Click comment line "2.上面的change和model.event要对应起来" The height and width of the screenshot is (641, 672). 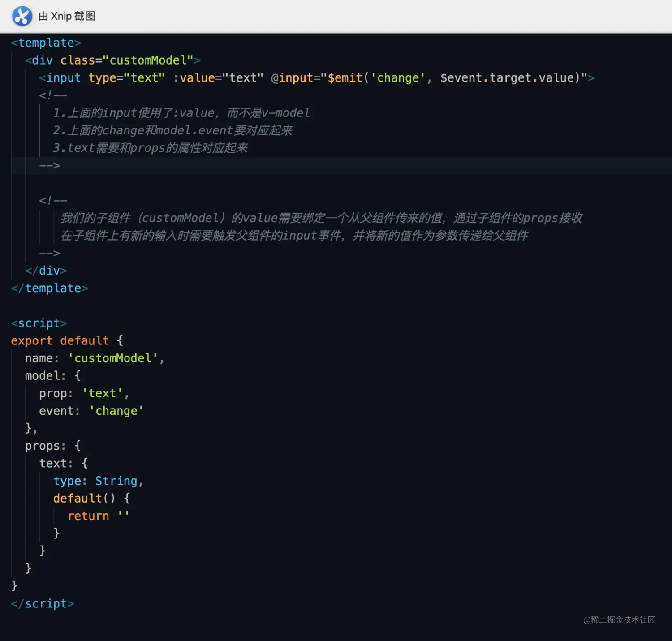[x=172, y=130]
